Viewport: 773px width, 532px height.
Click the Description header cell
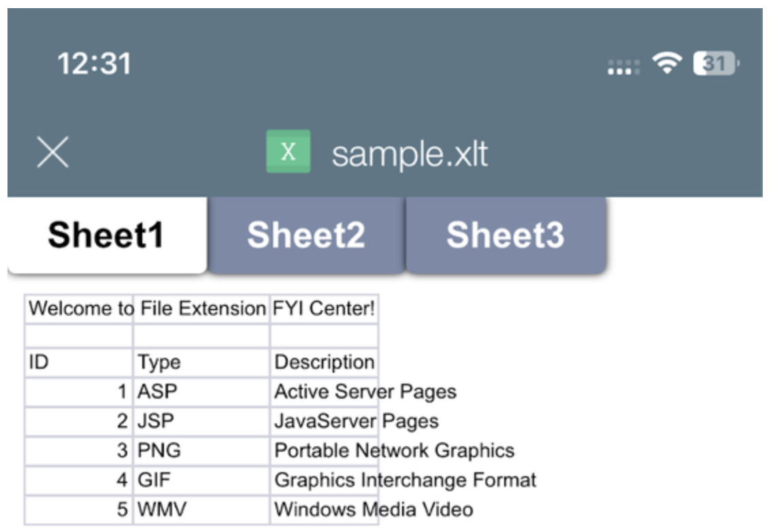[x=324, y=363]
